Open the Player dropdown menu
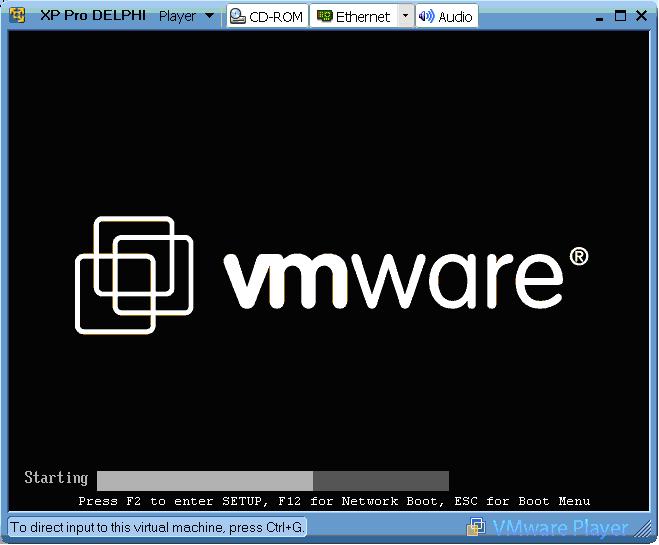This screenshot has height=545, width=659. click(x=186, y=16)
